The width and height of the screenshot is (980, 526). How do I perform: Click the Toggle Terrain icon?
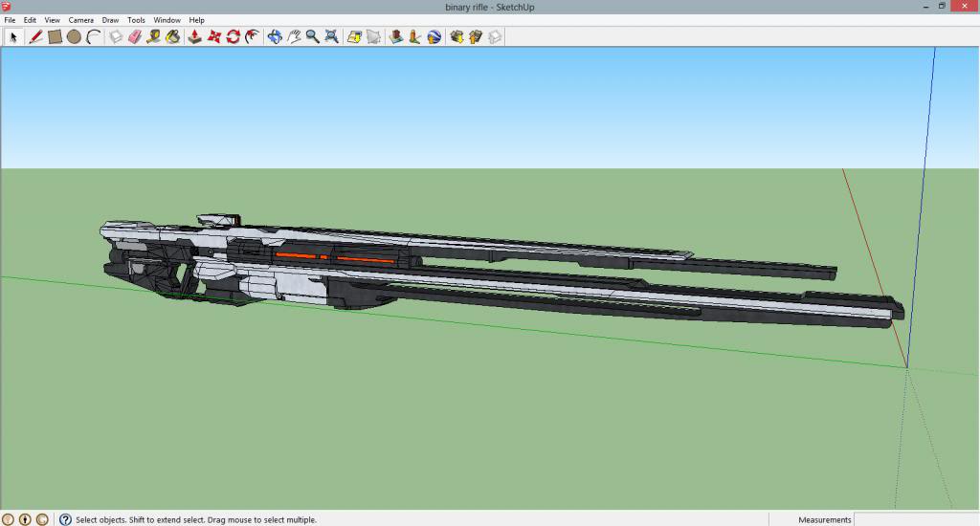coord(374,37)
